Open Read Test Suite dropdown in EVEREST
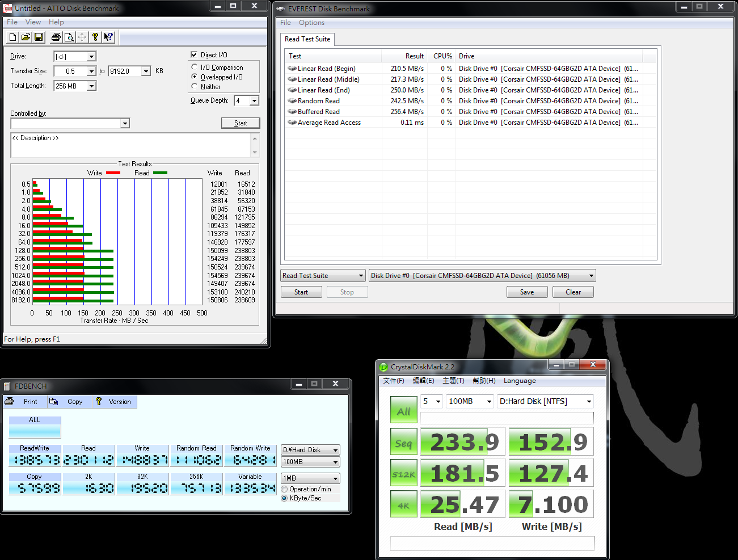This screenshot has width=738, height=560. coord(323,276)
